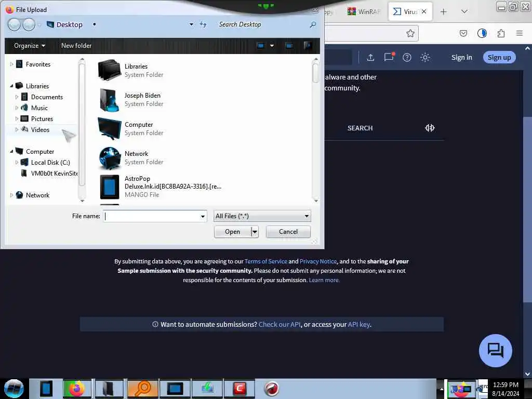Select the AstroPop Deluxe MANGO file icon
The height and width of the screenshot is (399, 532).
tap(109, 187)
